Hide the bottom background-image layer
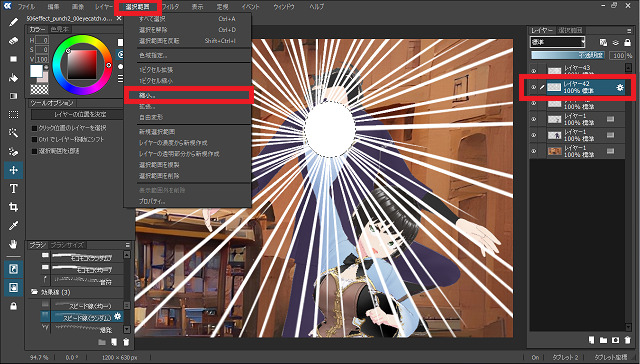This screenshot has width=640, height=364. pyautogui.click(x=533, y=151)
